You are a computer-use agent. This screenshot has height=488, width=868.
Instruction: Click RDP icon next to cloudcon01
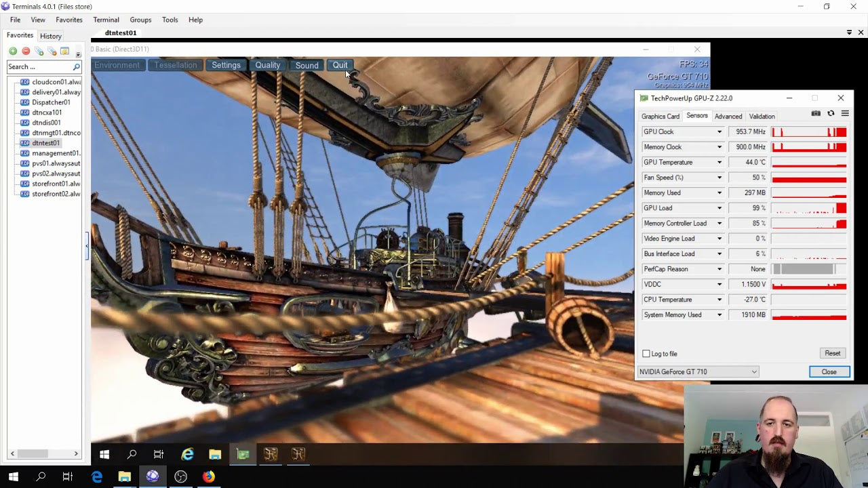coord(25,82)
